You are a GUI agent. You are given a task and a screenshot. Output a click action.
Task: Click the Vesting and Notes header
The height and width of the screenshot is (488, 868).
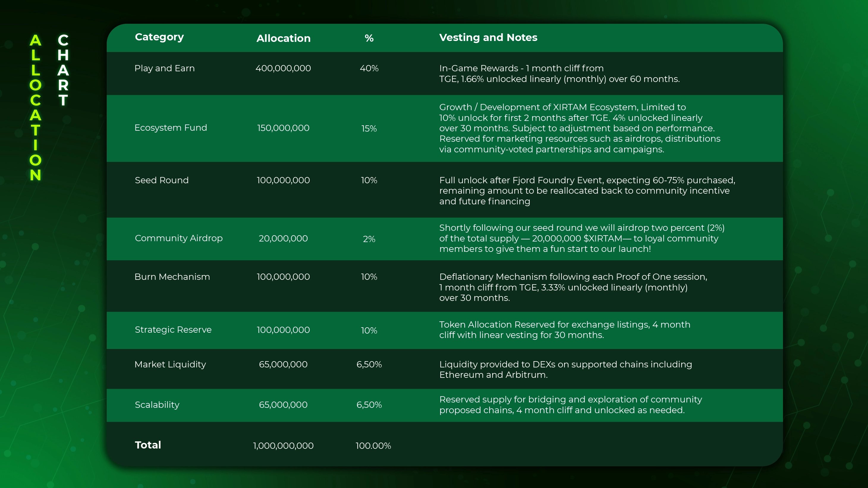point(488,37)
